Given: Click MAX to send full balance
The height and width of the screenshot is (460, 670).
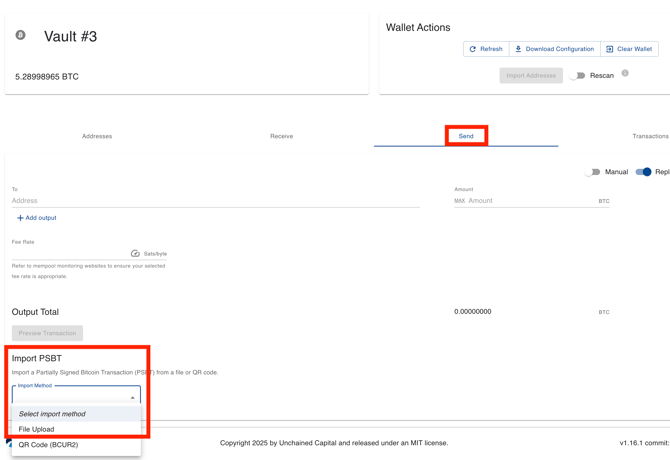Looking at the screenshot, I should [459, 201].
